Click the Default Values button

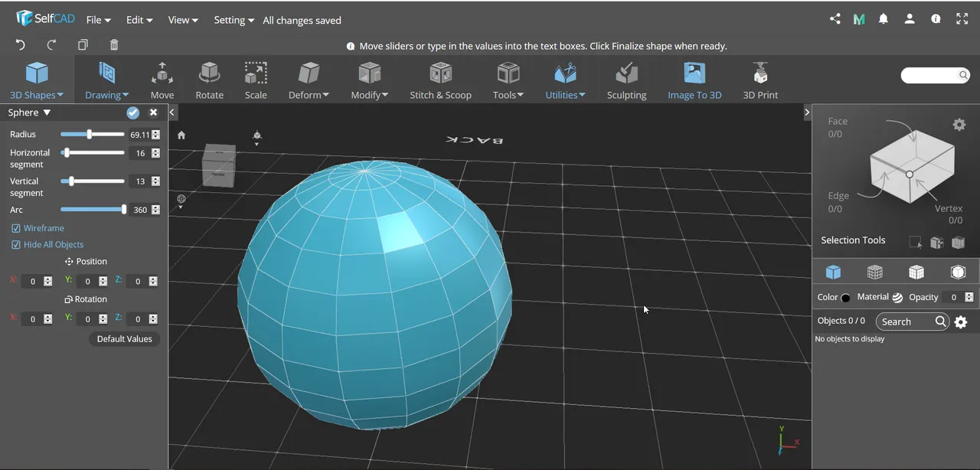click(125, 339)
